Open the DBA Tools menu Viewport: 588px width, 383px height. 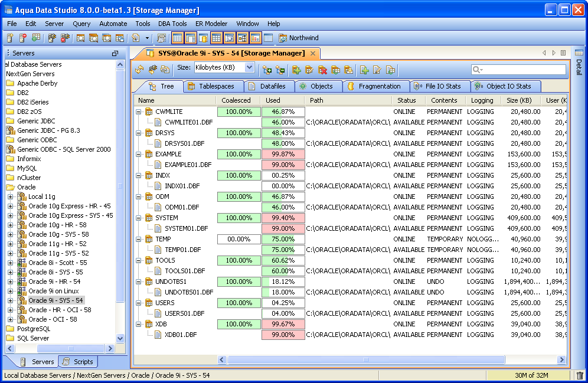tap(172, 24)
